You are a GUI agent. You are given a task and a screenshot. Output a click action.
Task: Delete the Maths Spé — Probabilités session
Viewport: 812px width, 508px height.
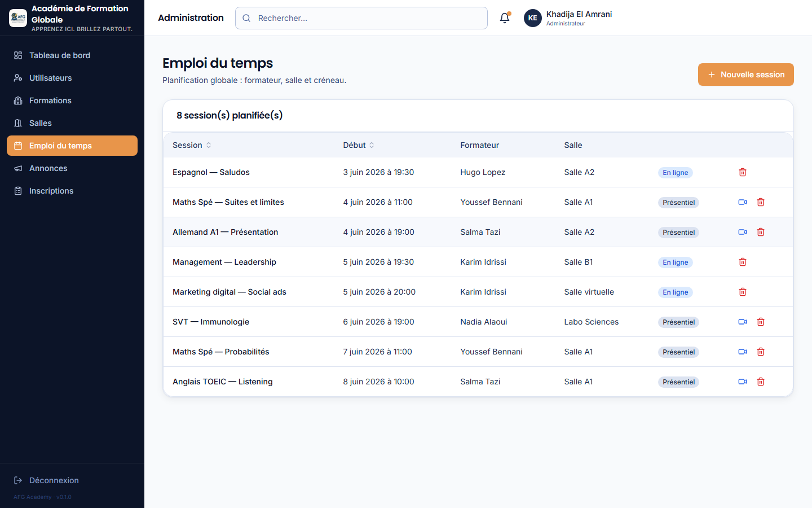tap(761, 352)
